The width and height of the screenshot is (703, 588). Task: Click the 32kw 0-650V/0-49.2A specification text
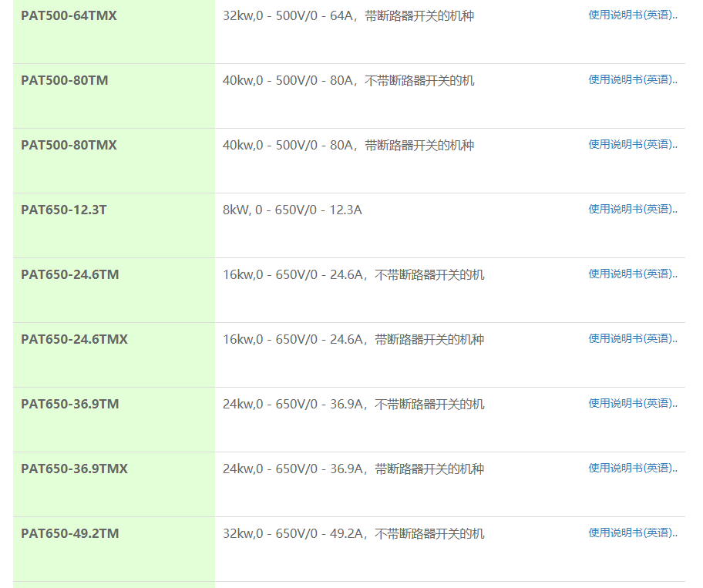point(353,534)
